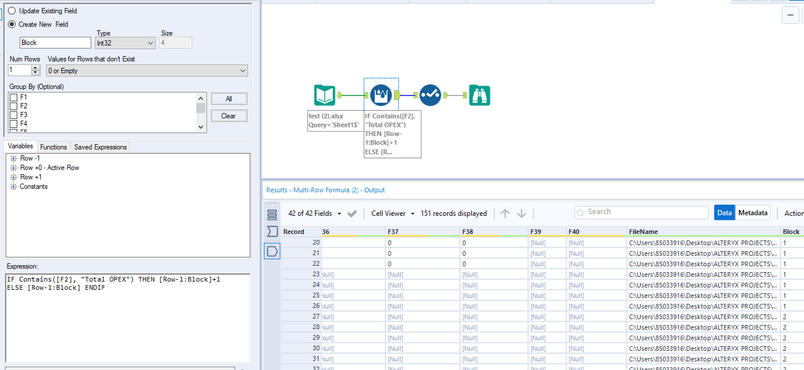This screenshot has width=804, height=370.
Task: Click the output anchor of Multi-Row Formula tool
Action: click(397, 95)
